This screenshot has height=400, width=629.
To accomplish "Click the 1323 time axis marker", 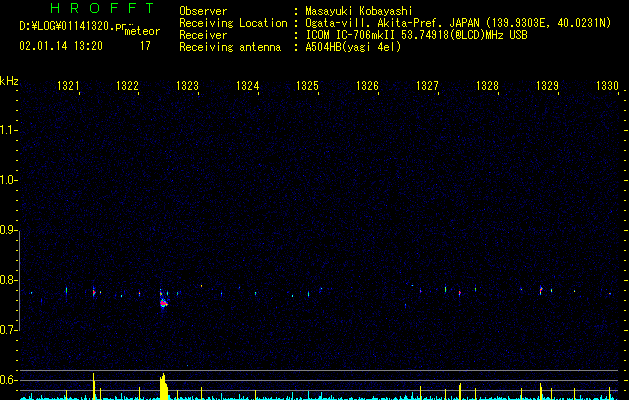I will click(x=187, y=86).
